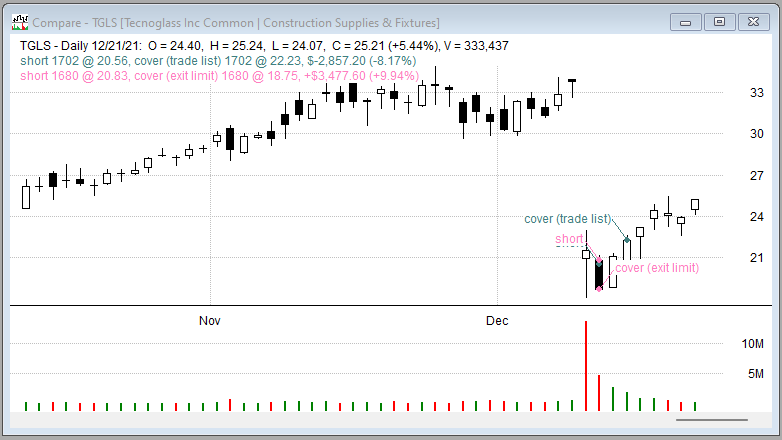Minimize the Compare chart window
782x440 pixels.
685,21
